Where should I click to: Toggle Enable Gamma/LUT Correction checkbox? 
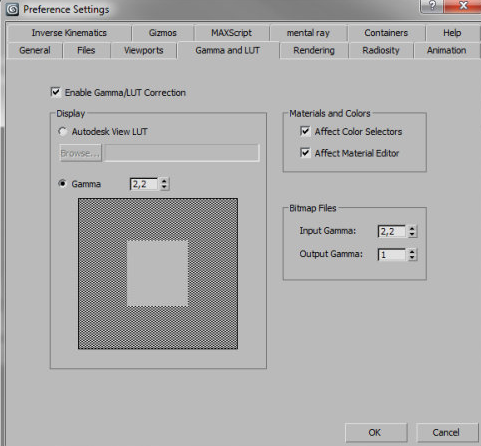55,92
